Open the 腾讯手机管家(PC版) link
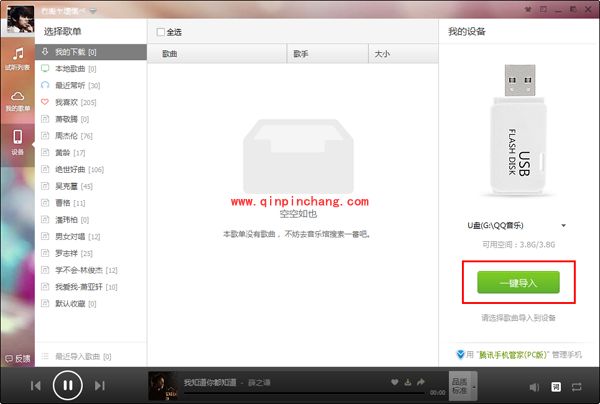Viewport: 600px width, 404px height. [513, 355]
